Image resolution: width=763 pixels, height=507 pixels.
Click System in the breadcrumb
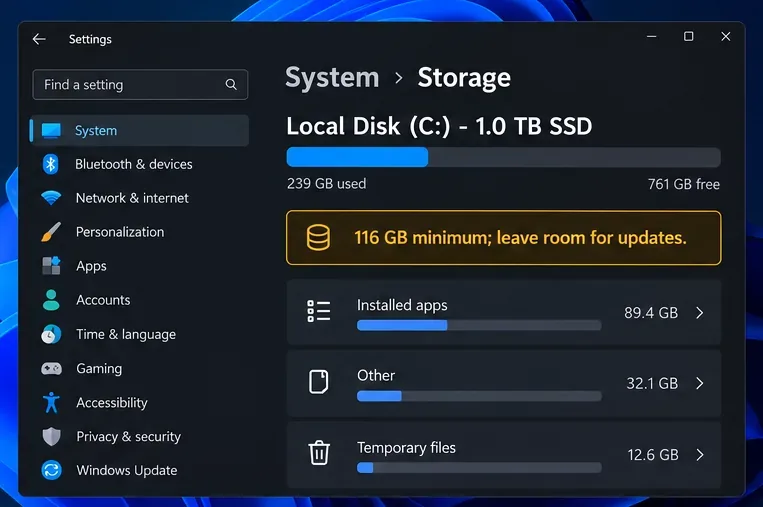click(332, 77)
